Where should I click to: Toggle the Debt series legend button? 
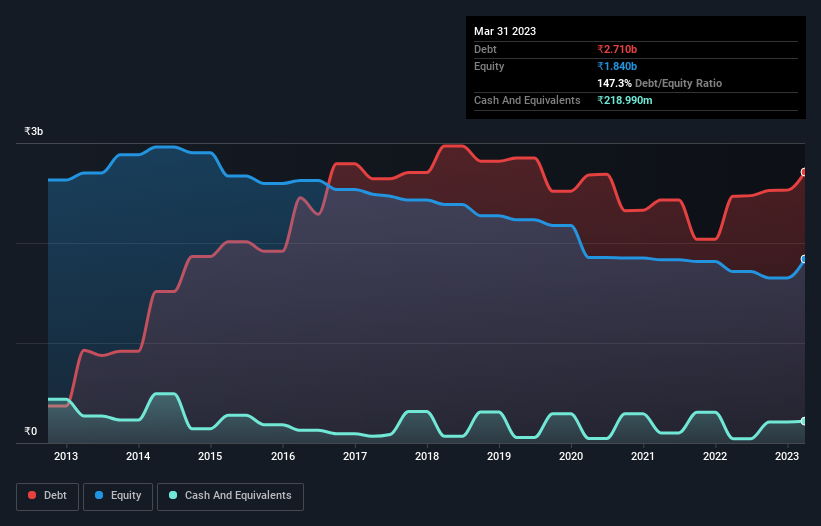pos(48,496)
